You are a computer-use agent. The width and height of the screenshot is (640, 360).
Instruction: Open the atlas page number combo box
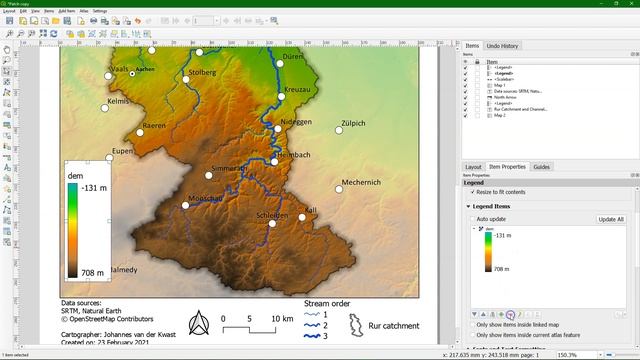tap(206, 20)
